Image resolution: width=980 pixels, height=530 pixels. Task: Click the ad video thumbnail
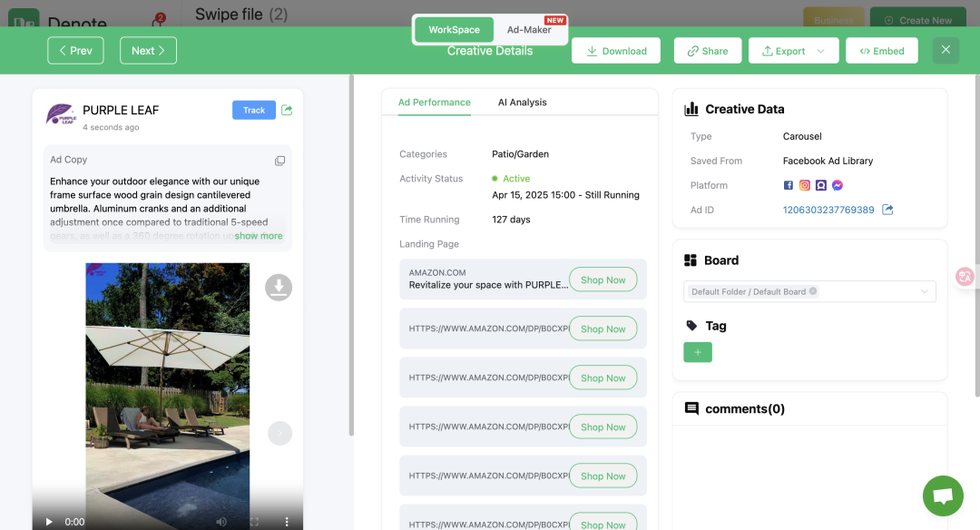[x=168, y=397]
